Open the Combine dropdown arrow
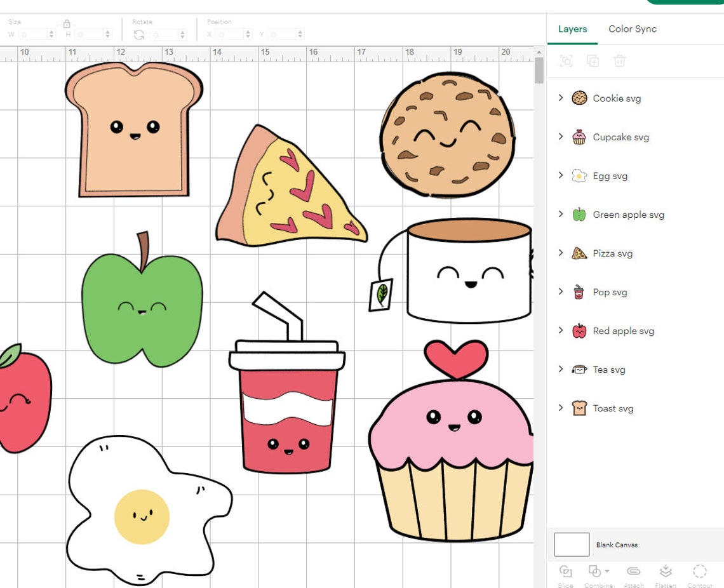 click(x=607, y=571)
